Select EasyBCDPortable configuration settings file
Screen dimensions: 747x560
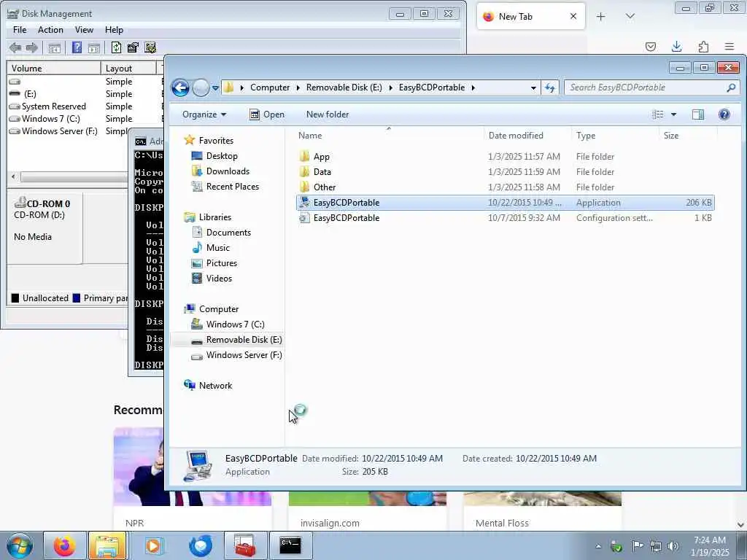(x=505, y=217)
